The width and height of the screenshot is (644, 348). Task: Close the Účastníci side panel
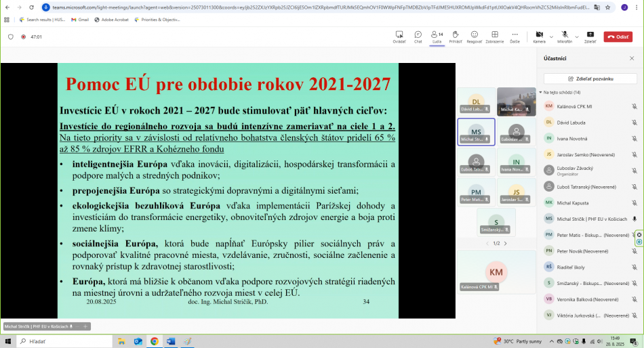pos(632,58)
